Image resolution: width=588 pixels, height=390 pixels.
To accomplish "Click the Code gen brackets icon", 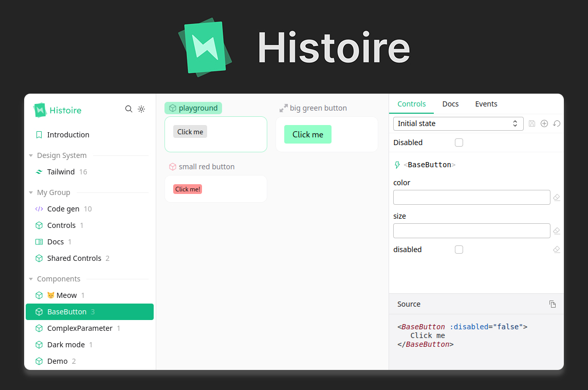I will click(39, 209).
